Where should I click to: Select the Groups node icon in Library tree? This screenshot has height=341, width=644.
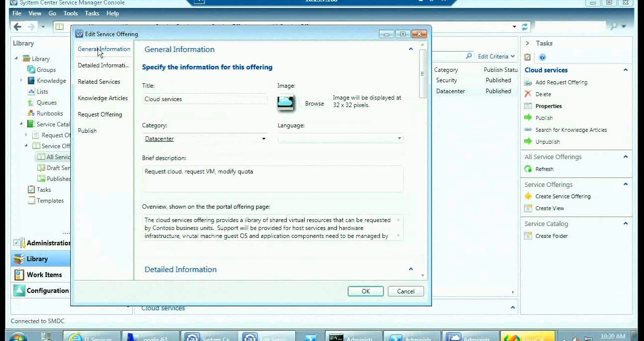[x=31, y=70]
